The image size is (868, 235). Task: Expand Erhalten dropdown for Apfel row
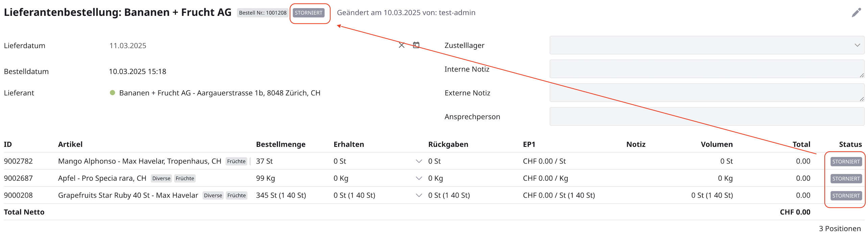coord(419,178)
